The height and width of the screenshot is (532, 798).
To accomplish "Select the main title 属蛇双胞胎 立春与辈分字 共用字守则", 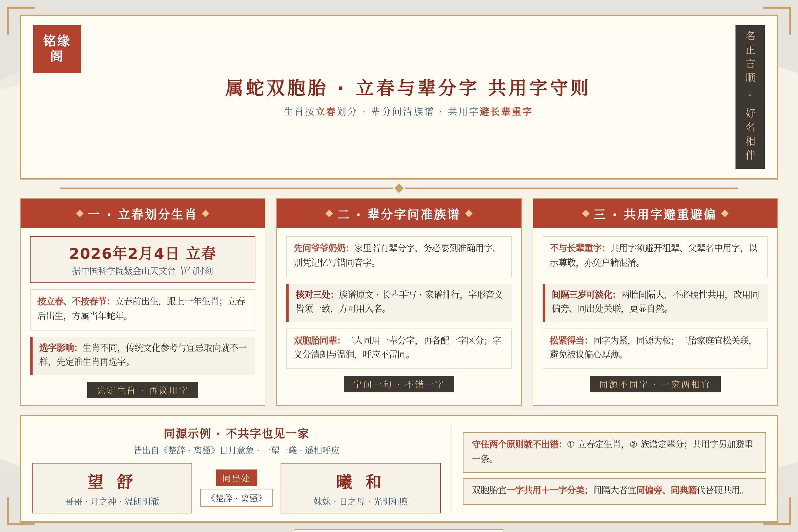I will [407, 88].
